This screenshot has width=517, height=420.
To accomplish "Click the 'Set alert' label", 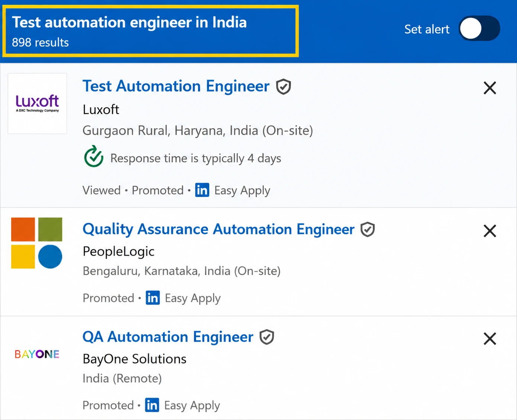I will tap(427, 29).
